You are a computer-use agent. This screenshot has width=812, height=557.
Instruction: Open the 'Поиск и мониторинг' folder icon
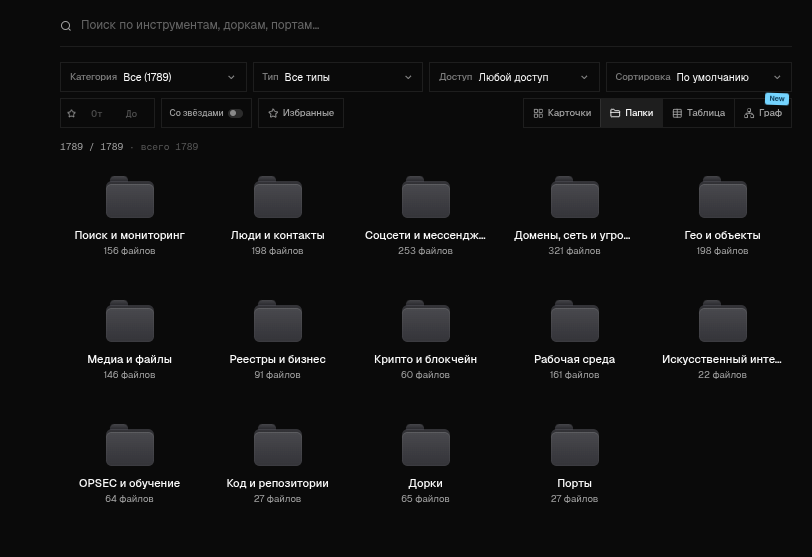129,197
